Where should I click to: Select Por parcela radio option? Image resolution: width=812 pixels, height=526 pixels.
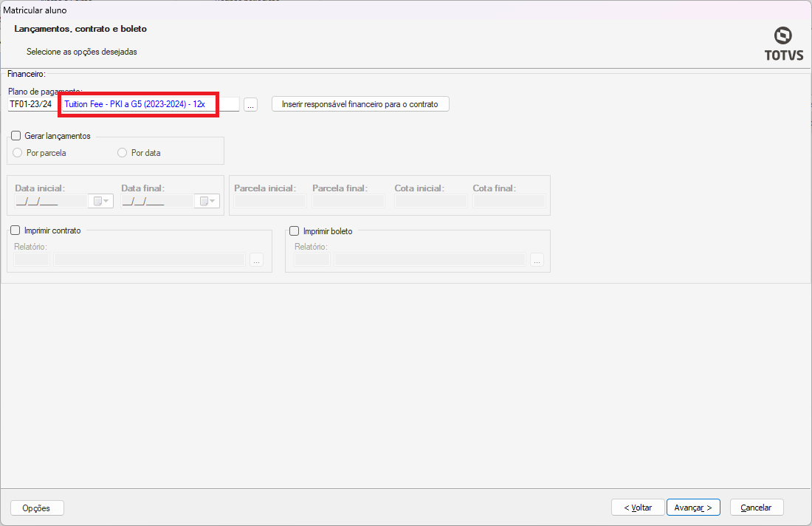point(18,153)
